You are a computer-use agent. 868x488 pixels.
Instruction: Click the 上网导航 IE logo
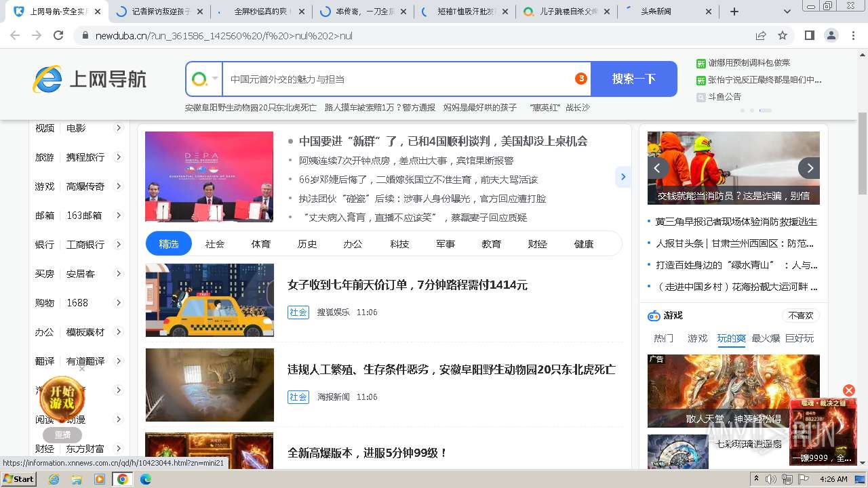[x=90, y=79]
